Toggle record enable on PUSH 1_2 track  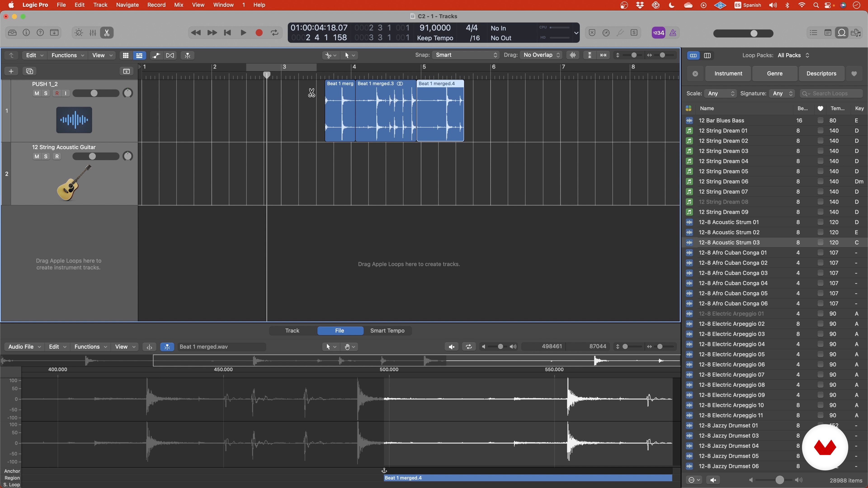tap(57, 93)
